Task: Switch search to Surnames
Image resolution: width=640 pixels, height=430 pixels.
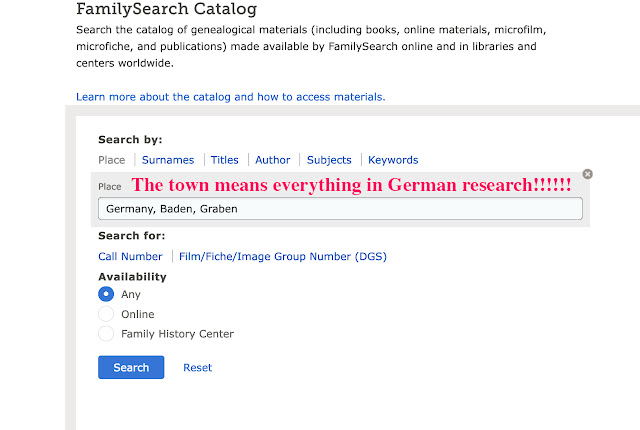Action: [168, 160]
